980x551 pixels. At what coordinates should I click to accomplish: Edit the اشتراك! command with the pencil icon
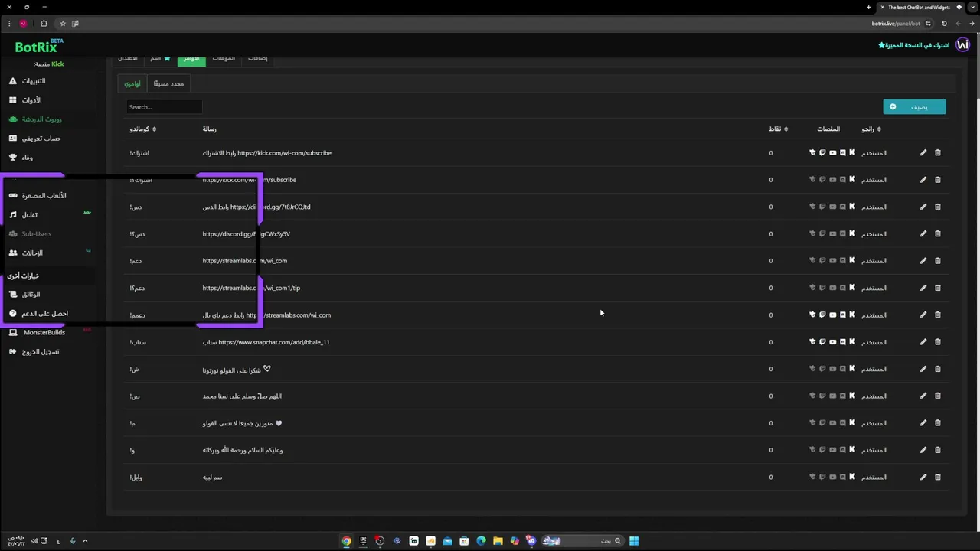coord(923,152)
